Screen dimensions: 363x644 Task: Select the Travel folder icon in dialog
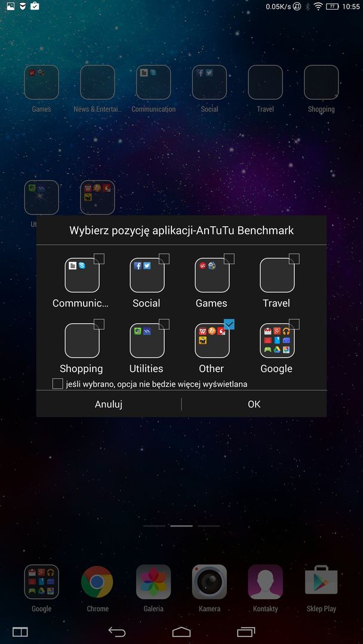coord(277,275)
